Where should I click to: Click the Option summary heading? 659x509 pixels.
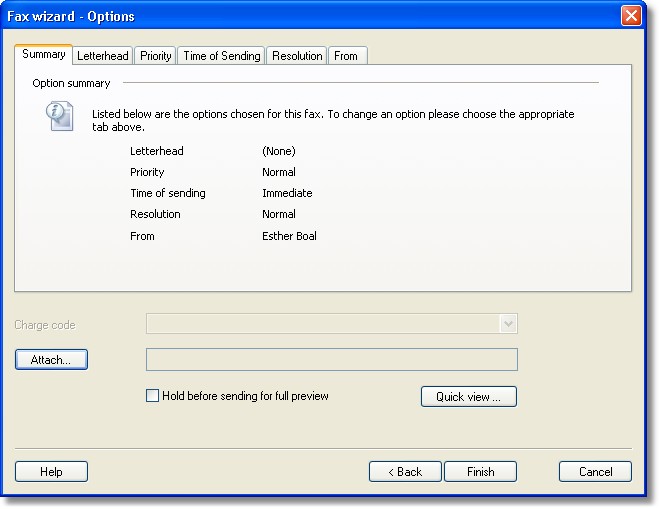[x=71, y=83]
